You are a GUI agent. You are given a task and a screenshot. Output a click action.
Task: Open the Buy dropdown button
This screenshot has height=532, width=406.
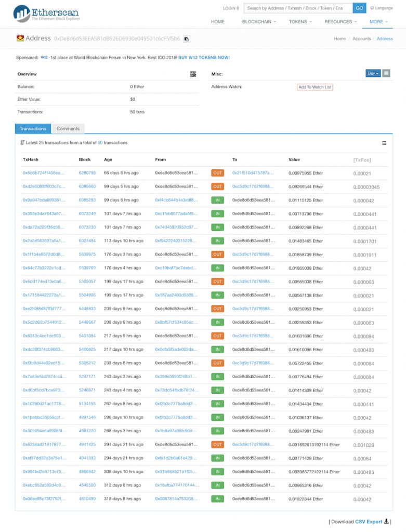[373, 73]
